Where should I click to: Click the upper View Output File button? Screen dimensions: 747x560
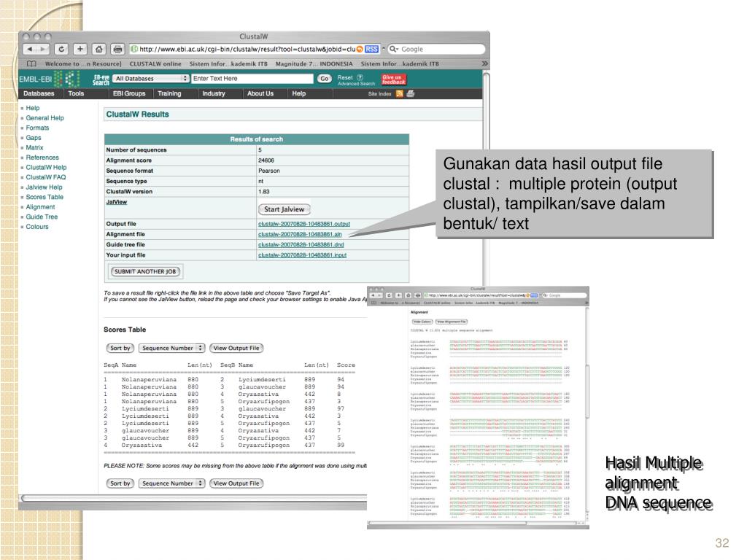tap(236, 348)
